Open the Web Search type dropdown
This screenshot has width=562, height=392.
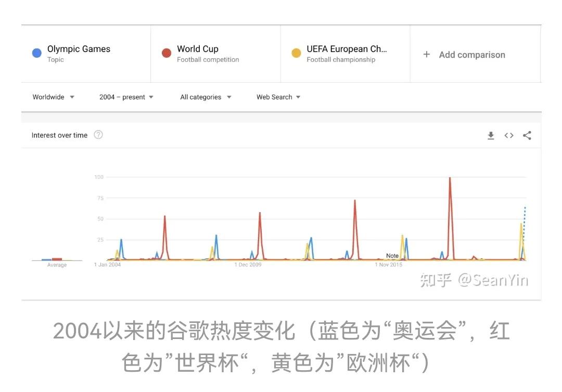pos(278,97)
